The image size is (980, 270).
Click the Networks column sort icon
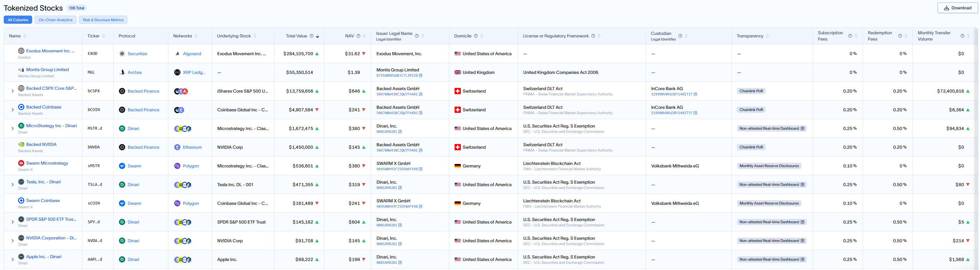pyautogui.click(x=196, y=36)
